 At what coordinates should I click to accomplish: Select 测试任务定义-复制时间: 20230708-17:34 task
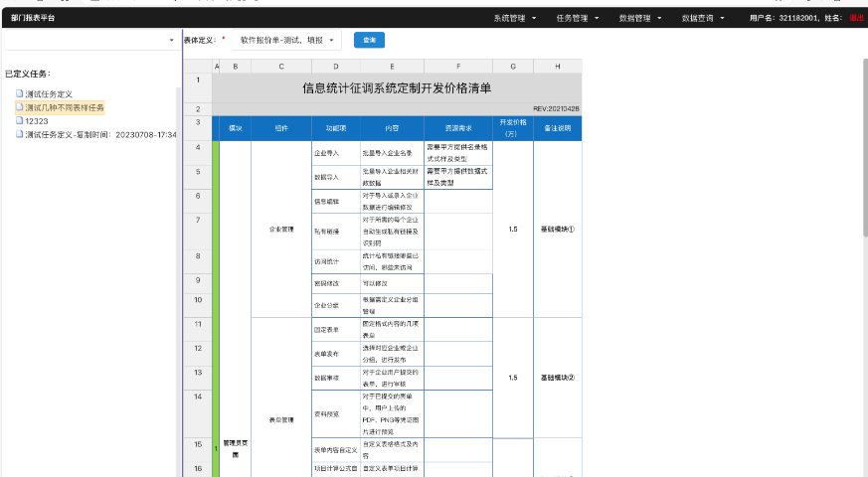100,134
